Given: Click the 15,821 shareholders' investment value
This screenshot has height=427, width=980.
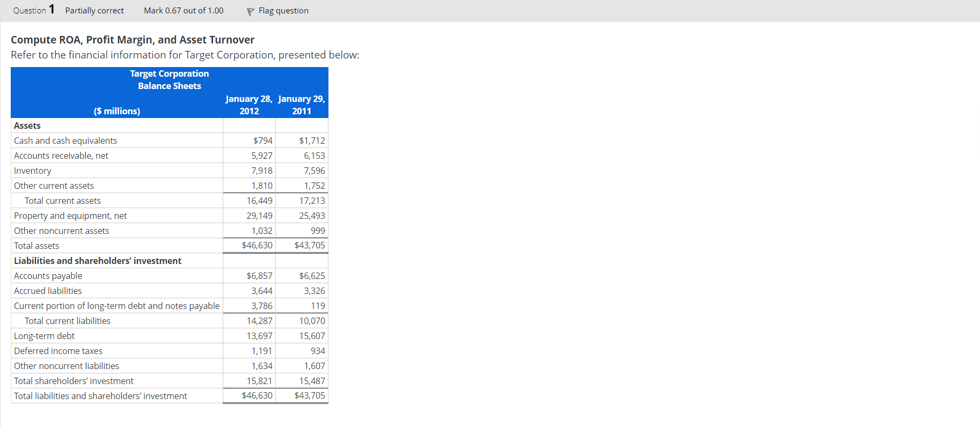Looking at the screenshot, I should 260,381.
